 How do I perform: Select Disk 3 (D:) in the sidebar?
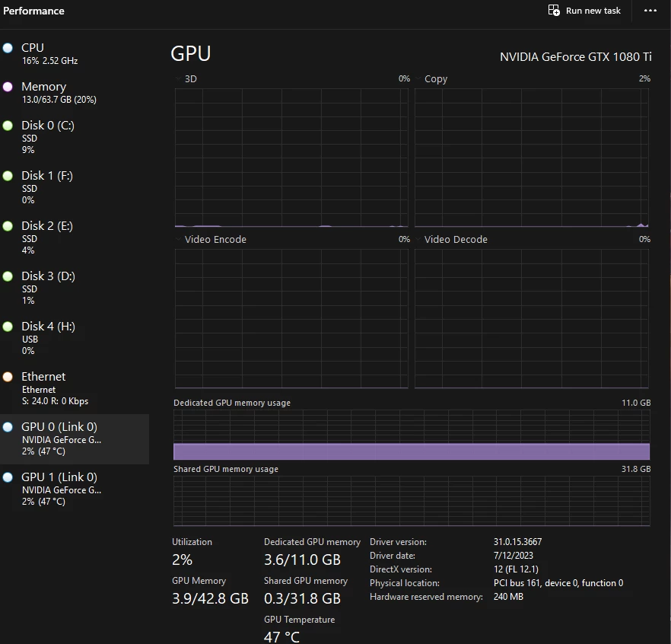pyautogui.click(x=75, y=287)
